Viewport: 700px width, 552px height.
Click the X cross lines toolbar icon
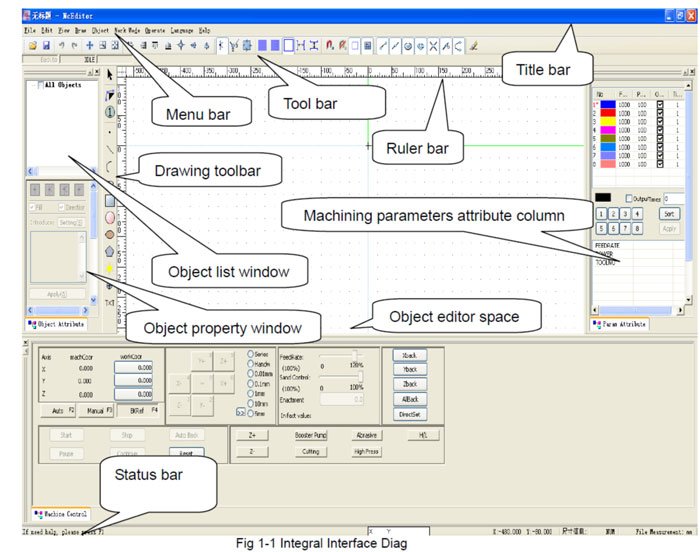tap(433, 46)
